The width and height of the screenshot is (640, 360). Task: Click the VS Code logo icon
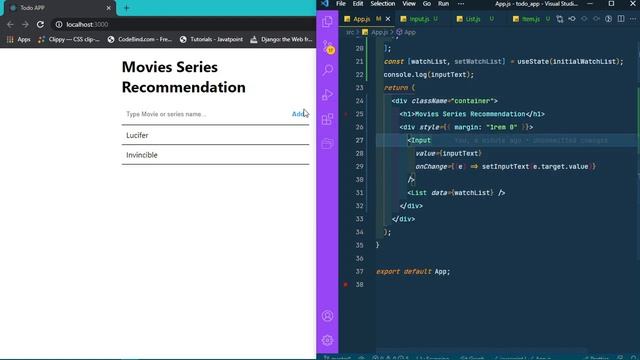[x=324, y=4]
